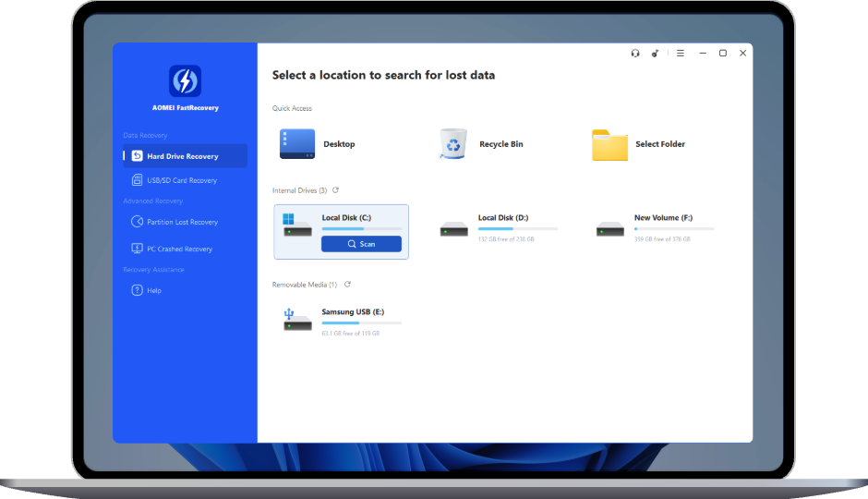Choose Partition Lost Recovery option
Viewport: 868px width, 499px height.
coord(182,222)
